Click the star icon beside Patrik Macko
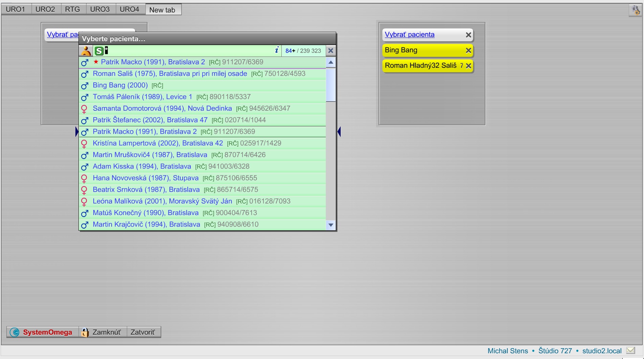The width and height of the screenshot is (644, 359). coord(96,62)
